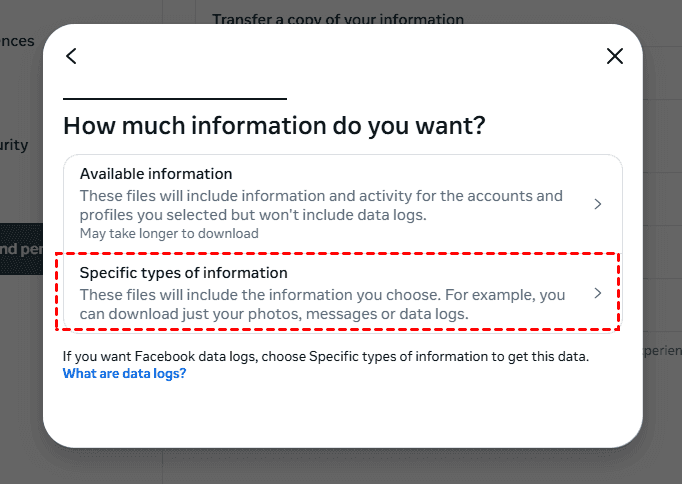Click the back arrow in the dialog
The image size is (682, 484).
[71, 56]
